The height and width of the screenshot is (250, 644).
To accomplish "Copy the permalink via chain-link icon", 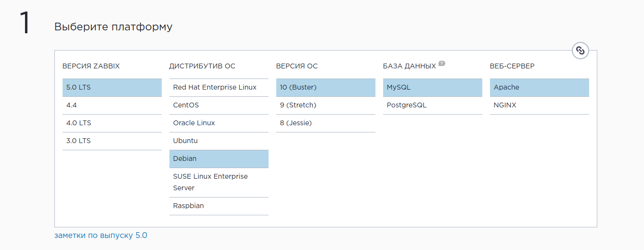I will (580, 50).
